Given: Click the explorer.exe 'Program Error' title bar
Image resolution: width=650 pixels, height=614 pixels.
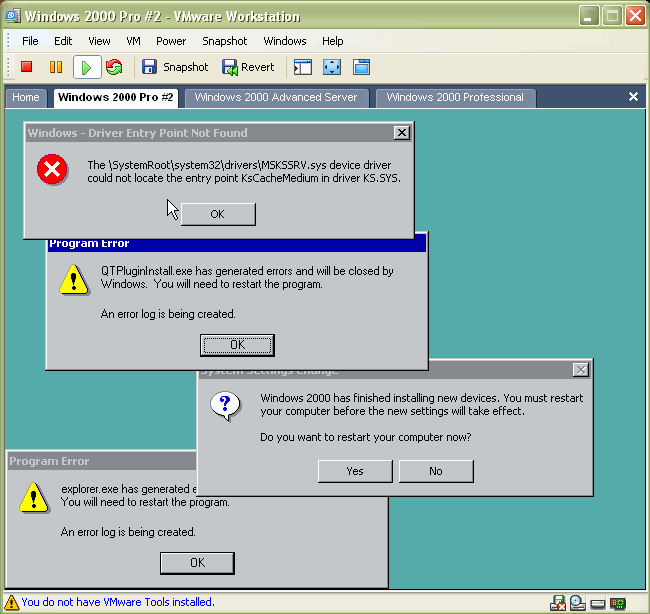Looking at the screenshot, I should click(x=102, y=461).
